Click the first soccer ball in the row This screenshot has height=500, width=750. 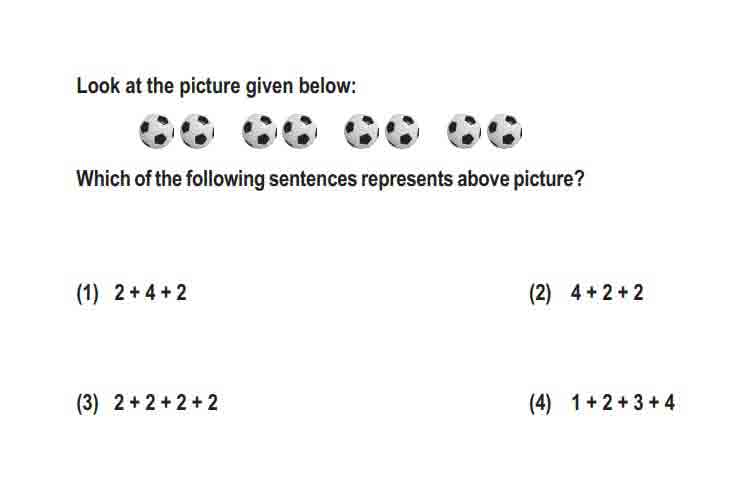[x=156, y=131]
